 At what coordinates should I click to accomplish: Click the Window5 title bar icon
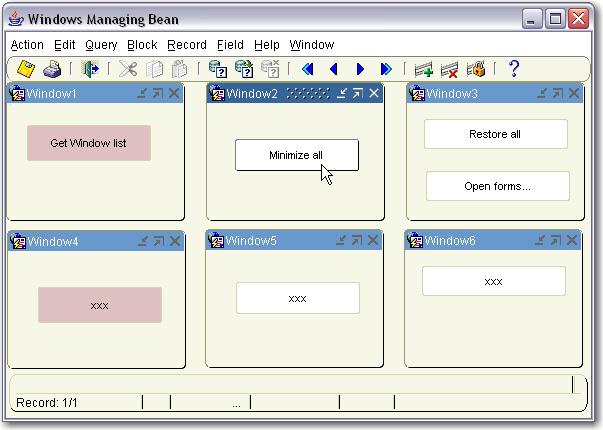pos(217,240)
